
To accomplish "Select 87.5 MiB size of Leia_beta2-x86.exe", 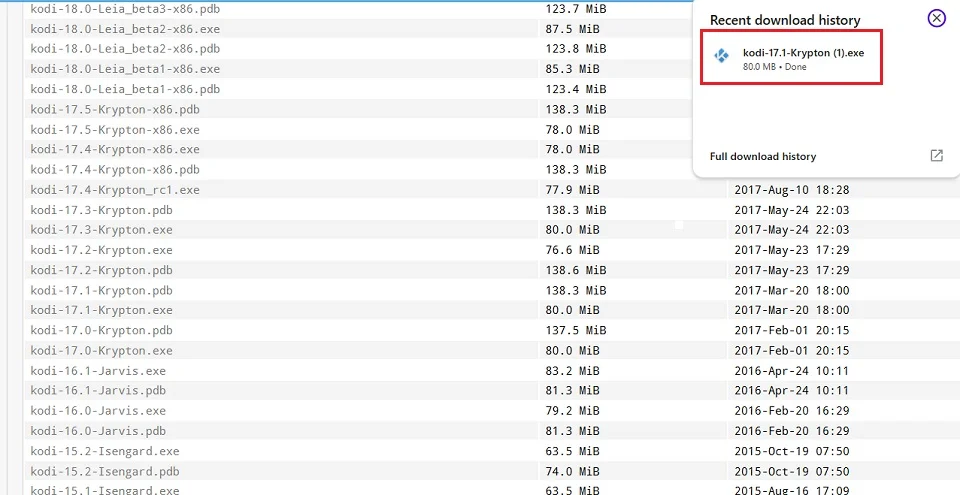I will point(572,29).
